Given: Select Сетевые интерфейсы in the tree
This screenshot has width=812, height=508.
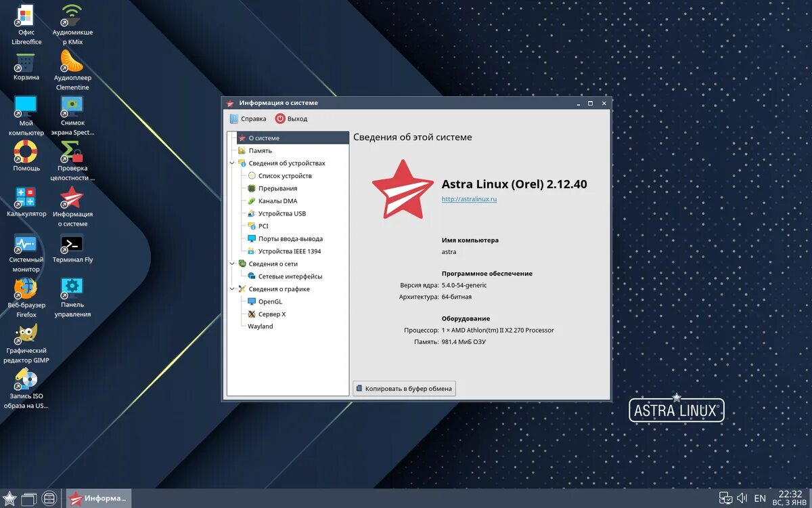Looking at the screenshot, I should coord(290,276).
